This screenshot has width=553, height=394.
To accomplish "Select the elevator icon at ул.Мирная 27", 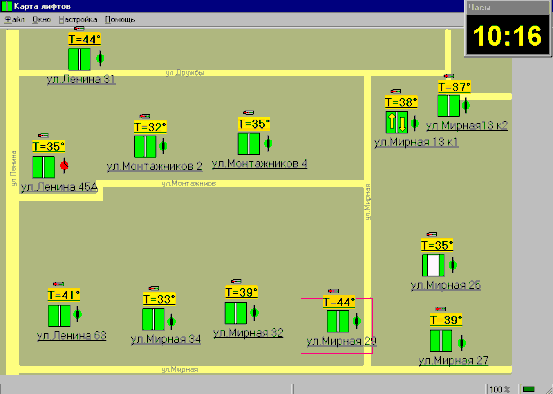I will [441, 341].
